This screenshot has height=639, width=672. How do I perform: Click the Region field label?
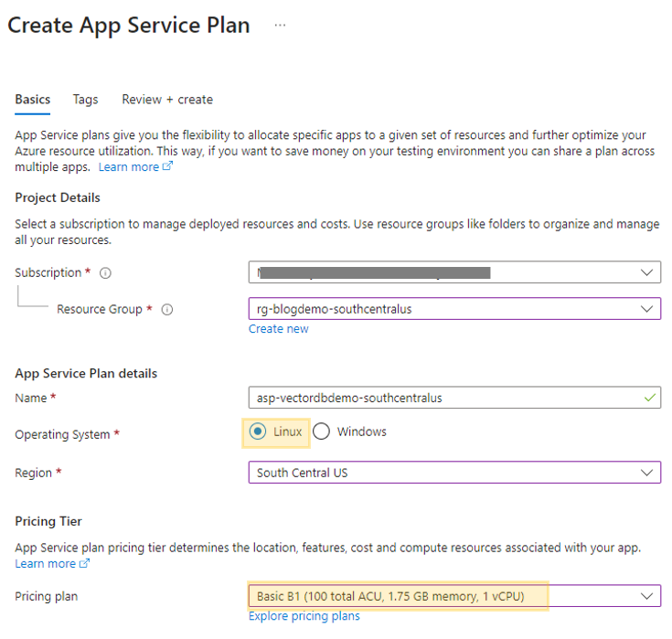click(x=34, y=473)
